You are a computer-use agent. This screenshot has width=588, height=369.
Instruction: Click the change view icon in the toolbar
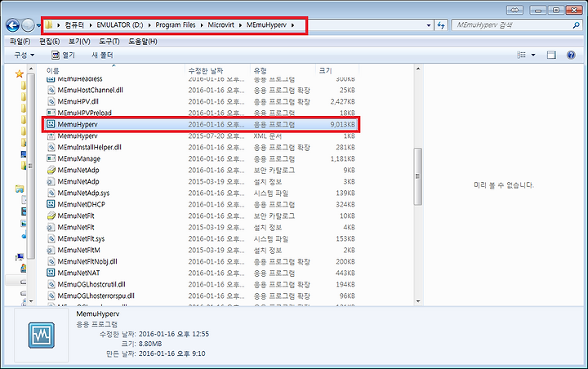pos(521,56)
